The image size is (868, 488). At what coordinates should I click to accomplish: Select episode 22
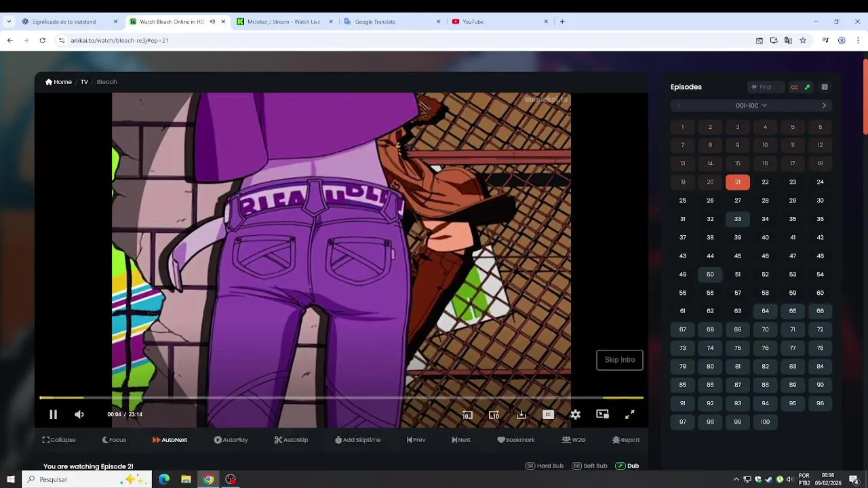point(765,182)
